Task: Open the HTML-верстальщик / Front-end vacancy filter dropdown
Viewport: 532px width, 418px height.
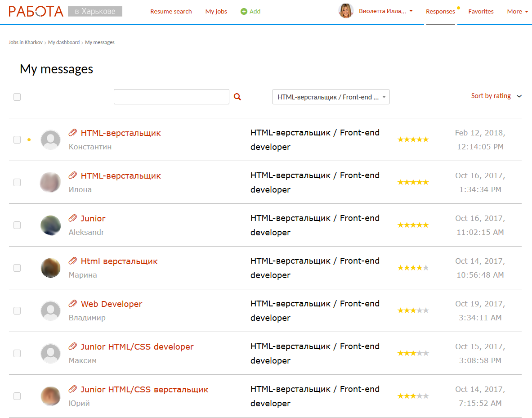Action: click(331, 97)
